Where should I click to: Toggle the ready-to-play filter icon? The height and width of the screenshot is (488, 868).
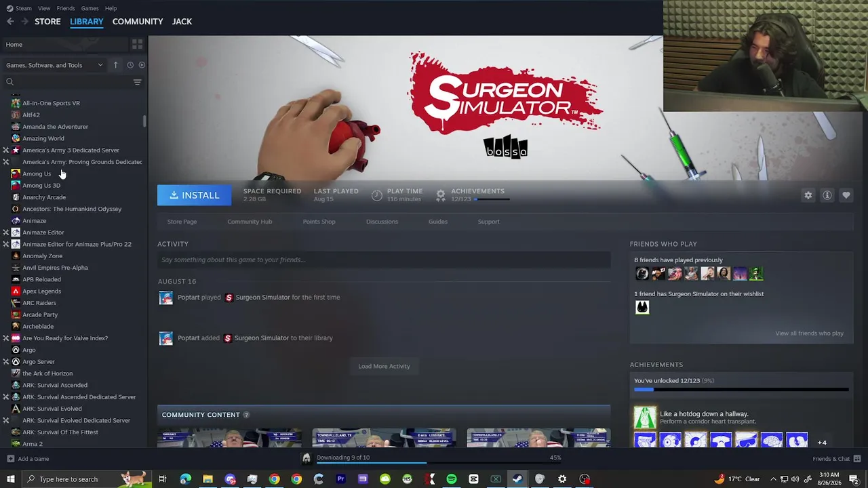point(142,65)
